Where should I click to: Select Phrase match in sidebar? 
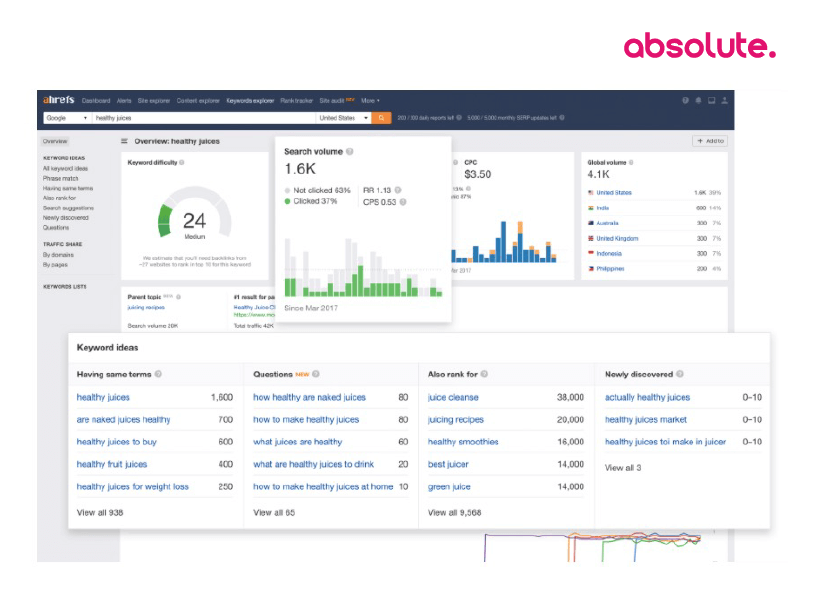pos(61,179)
